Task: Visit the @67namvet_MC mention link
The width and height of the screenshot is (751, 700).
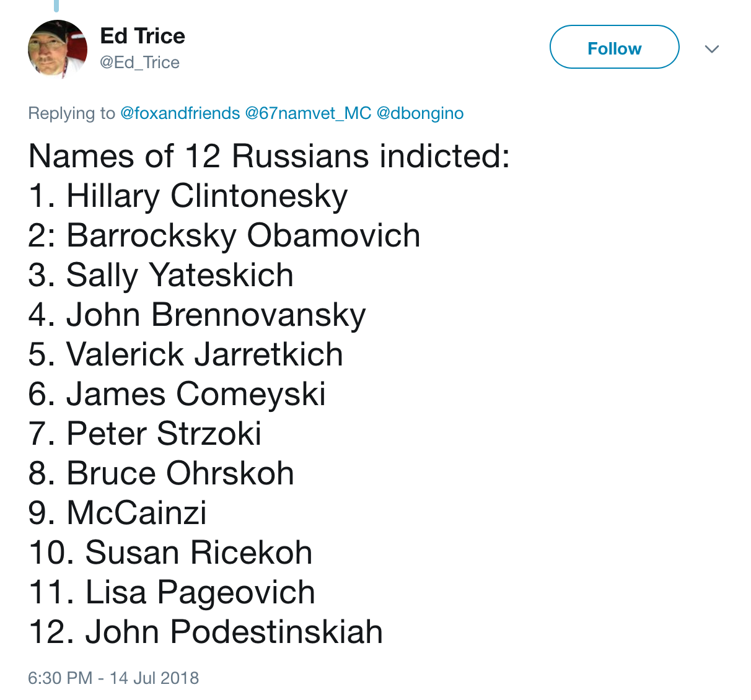Action: (308, 113)
